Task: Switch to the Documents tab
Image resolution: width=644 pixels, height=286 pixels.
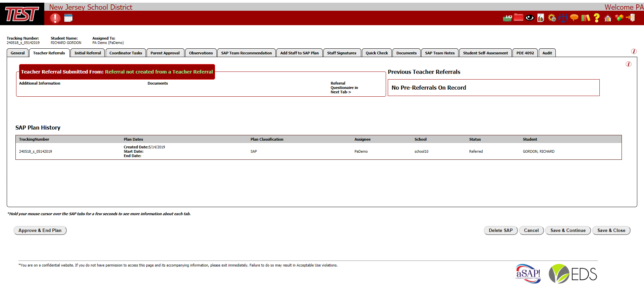Action: (x=407, y=53)
